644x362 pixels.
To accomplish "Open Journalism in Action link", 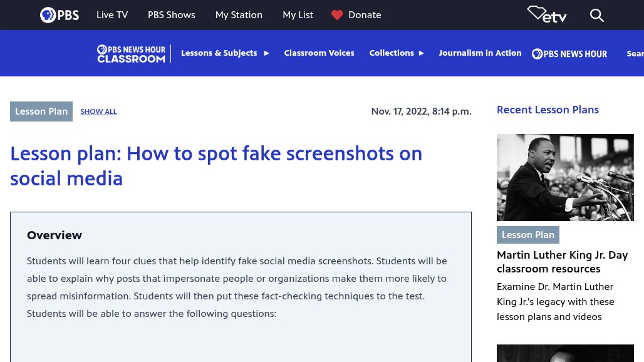I will pos(480,53).
